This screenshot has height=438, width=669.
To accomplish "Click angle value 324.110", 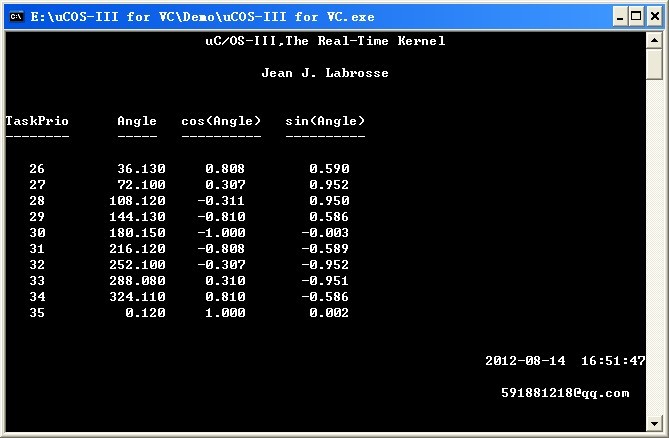I will coord(137,297).
